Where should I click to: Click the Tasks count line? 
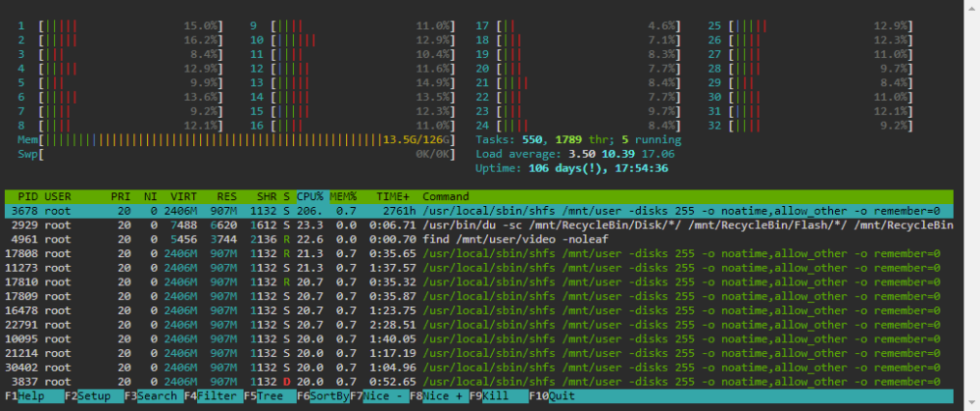579,139
